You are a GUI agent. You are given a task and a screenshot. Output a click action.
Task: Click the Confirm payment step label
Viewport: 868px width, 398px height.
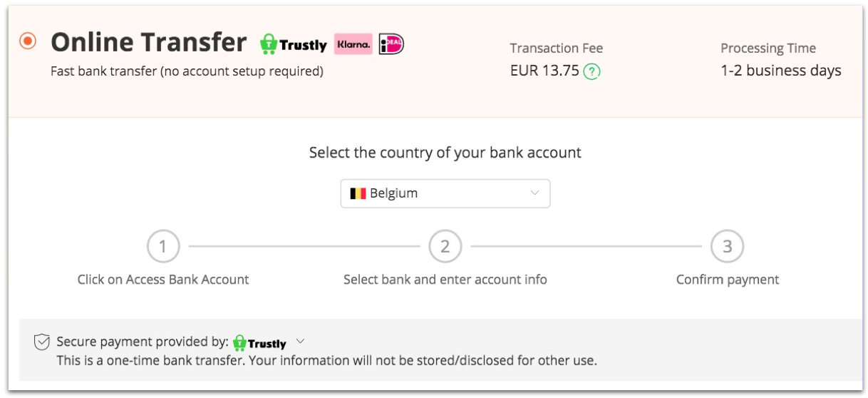click(x=728, y=280)
